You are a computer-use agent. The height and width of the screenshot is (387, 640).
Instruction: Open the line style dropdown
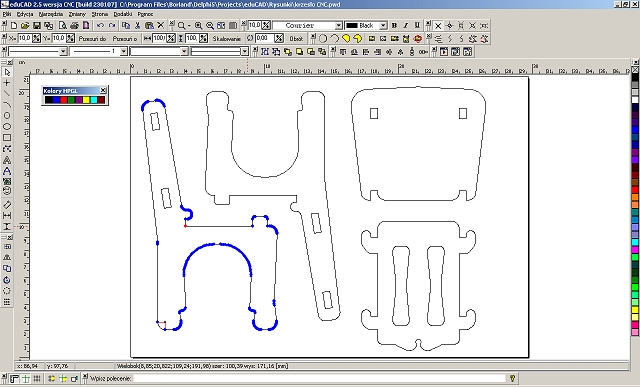pos(63,52)
